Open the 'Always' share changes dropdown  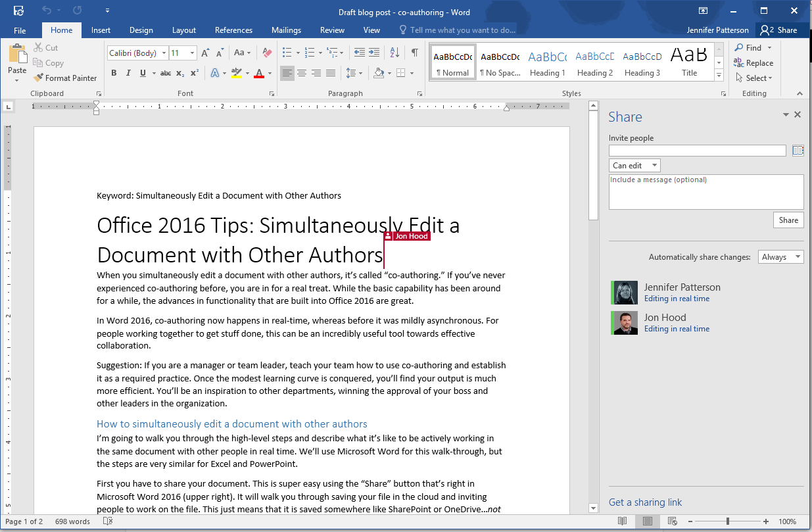tap(780, 256)
